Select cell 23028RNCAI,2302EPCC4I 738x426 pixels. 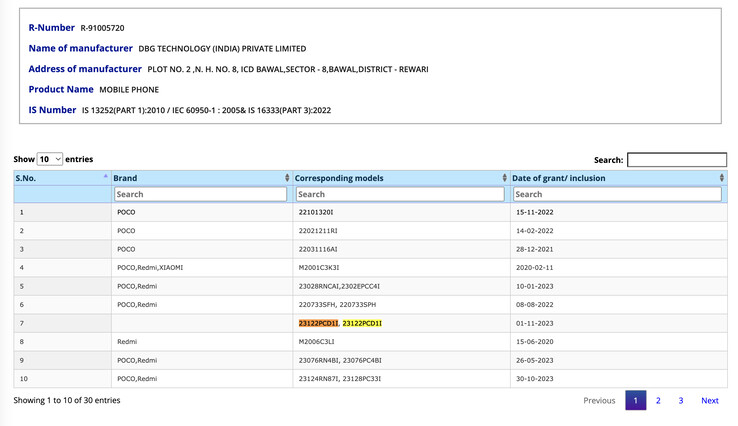coord(339,286)
